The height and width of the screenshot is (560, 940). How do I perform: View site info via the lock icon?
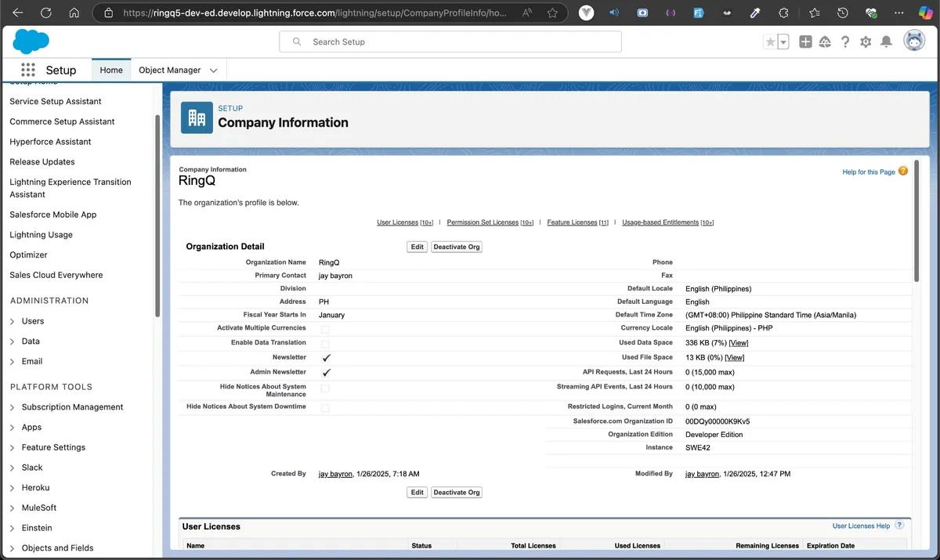pos(108,13)
